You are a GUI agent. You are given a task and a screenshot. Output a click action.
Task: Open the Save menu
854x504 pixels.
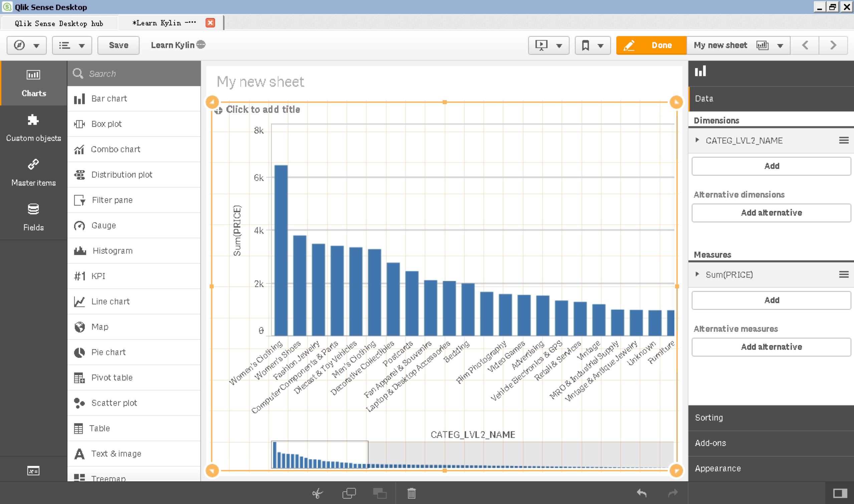point(118,45)
